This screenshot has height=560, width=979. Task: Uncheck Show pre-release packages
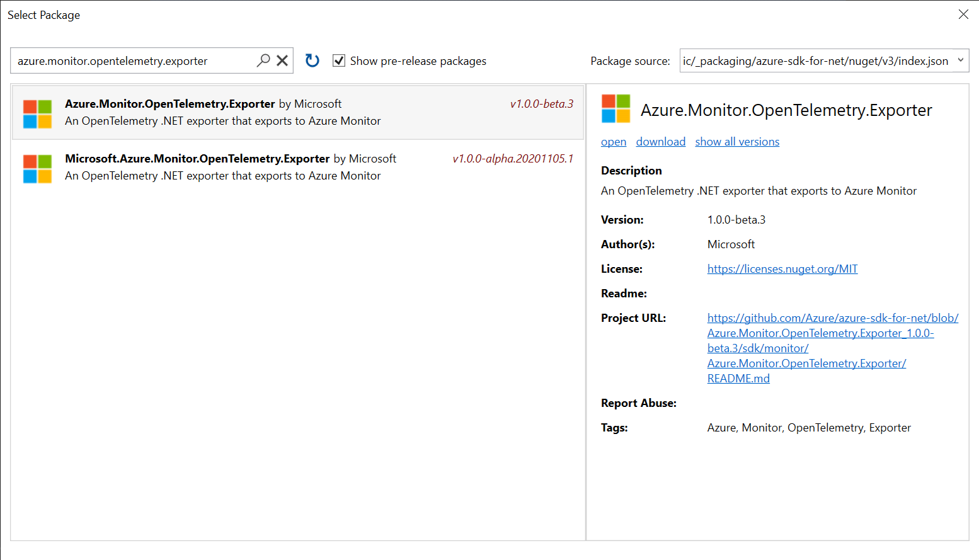pyautogui.click(x=339, y=60)
